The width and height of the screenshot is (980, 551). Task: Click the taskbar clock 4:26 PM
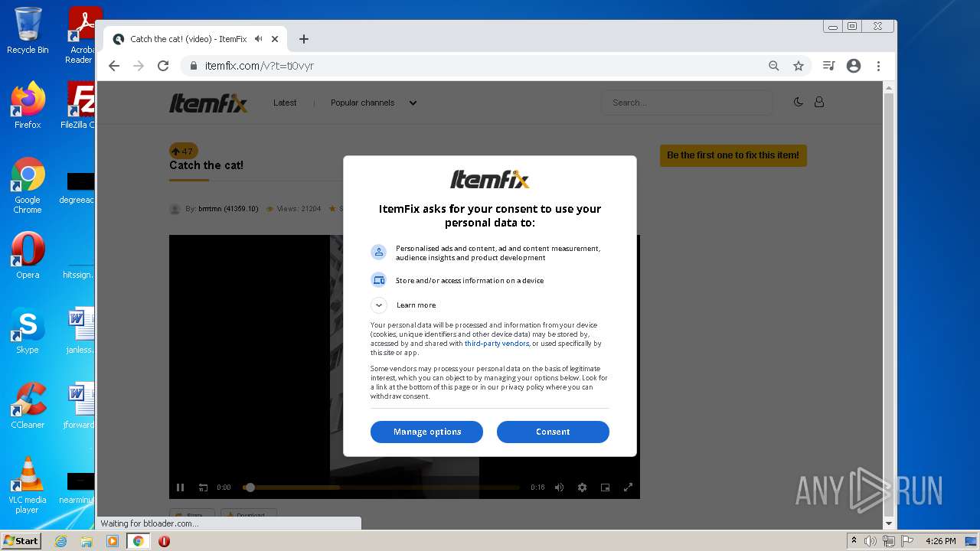940,541
